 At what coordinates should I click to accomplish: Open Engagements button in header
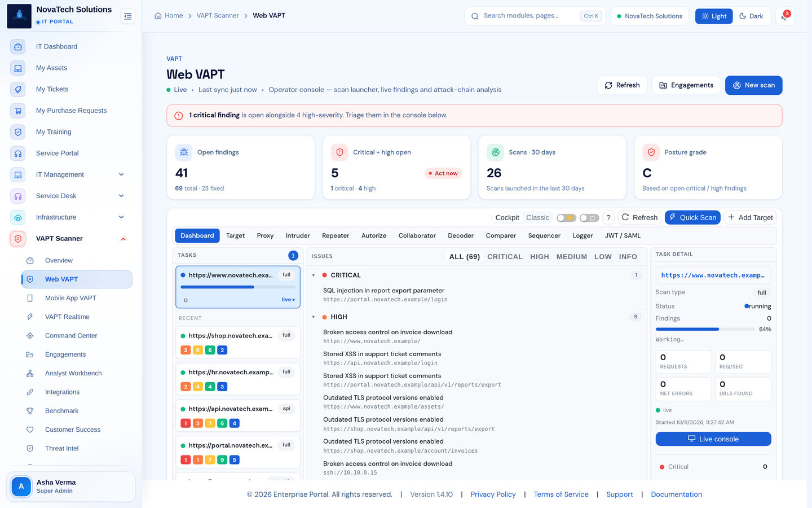point(686,85)
